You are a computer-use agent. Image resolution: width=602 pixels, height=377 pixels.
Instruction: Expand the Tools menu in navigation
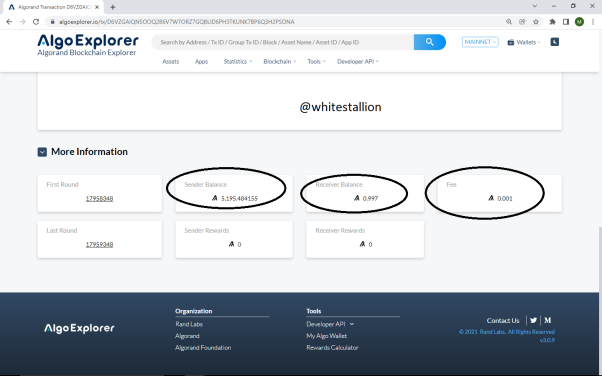tap(316, 61)
